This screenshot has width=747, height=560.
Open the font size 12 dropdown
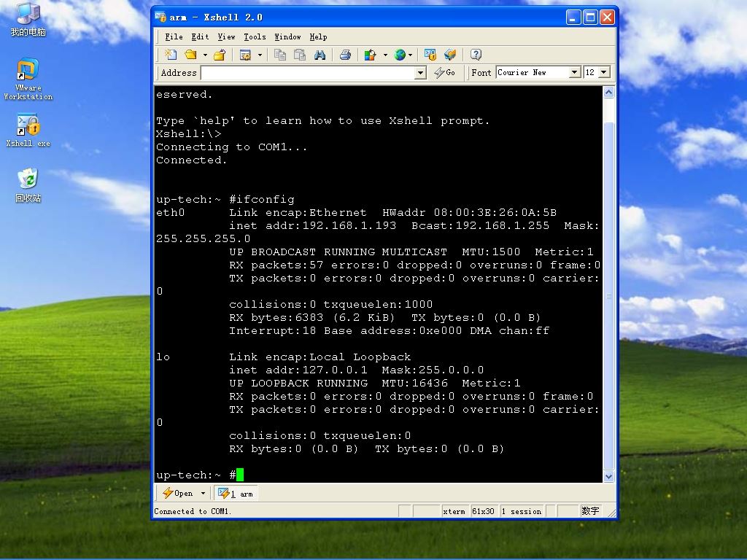pos(604,72)
